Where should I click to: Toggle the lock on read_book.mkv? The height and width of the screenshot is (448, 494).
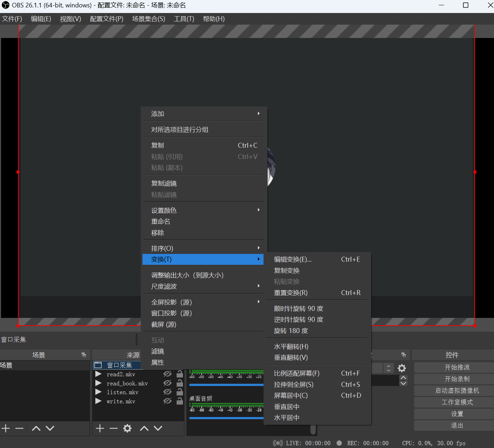(x=180, y=383)
